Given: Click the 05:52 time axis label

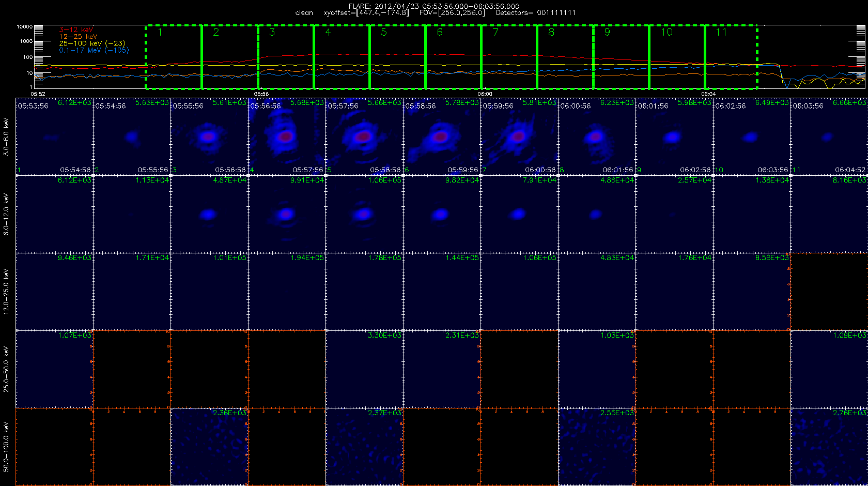Looking at the screenshot, I should [38, 94].
